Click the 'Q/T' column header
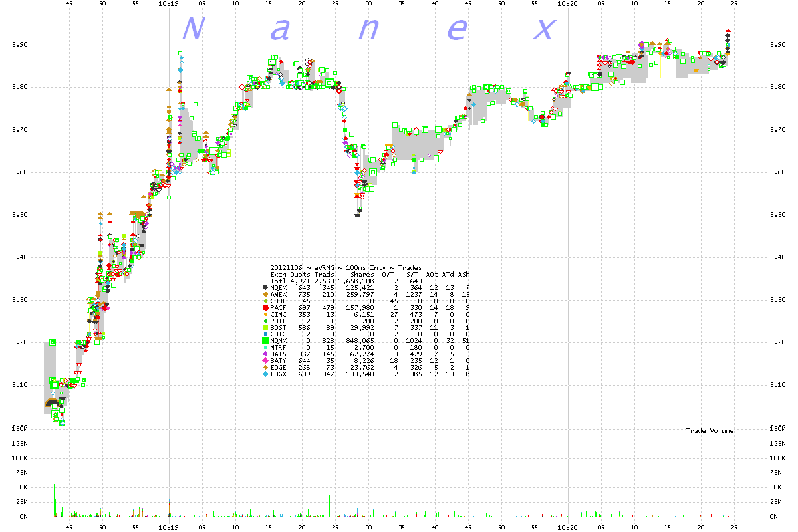The image size is (798, 532). (388, 275)
